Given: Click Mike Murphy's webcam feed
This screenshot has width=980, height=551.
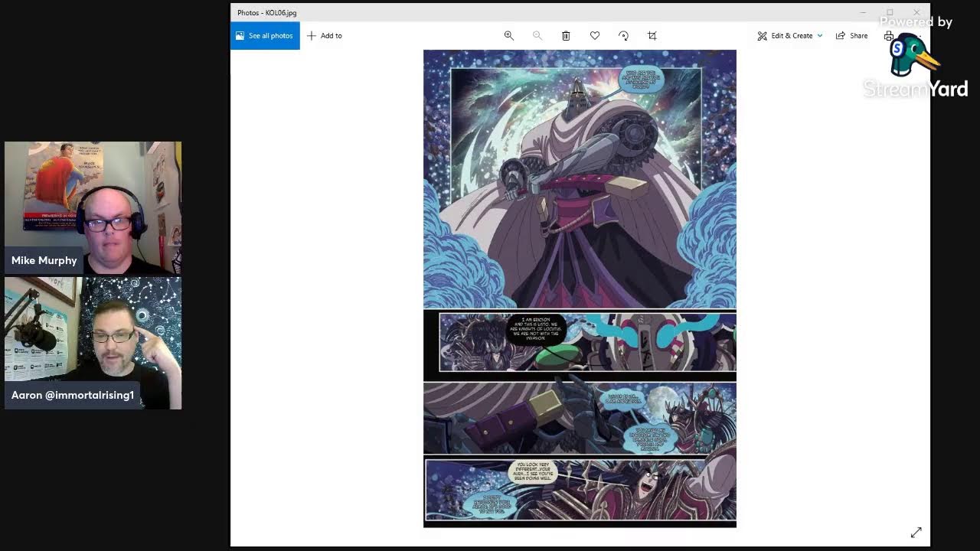Looking at the screenshot, I should tap(93, 207).
